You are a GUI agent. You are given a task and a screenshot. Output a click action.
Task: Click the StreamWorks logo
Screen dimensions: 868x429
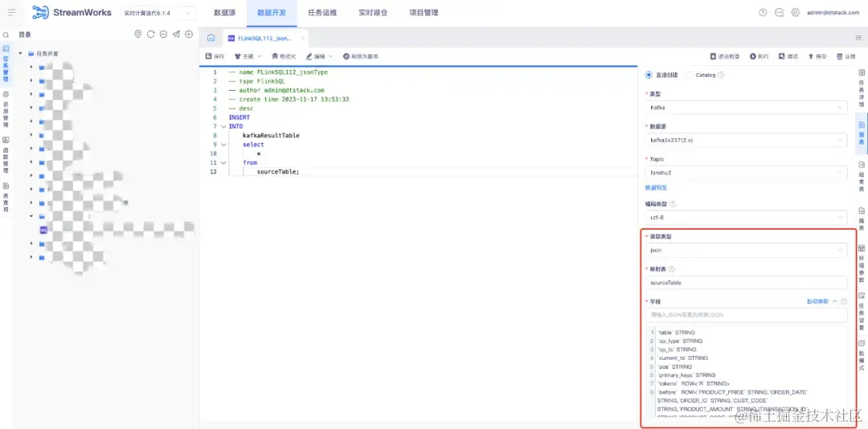coord(72,12)
